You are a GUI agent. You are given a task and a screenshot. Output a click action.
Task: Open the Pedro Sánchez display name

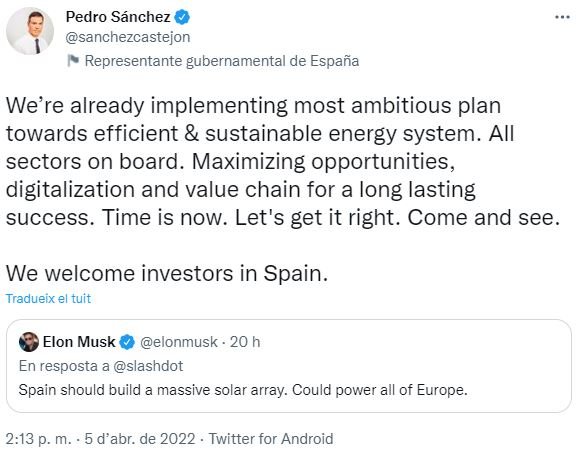(118, 17)
